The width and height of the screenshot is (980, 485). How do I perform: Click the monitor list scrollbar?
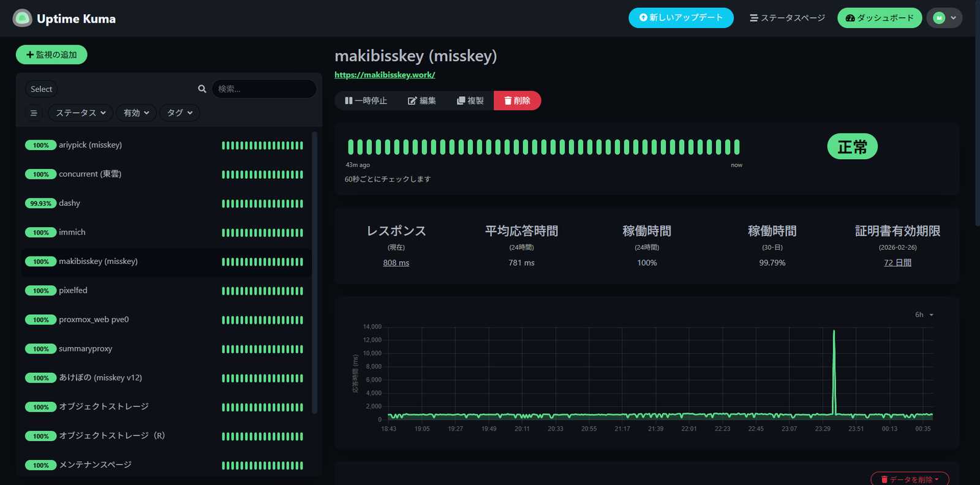(315, 273)
